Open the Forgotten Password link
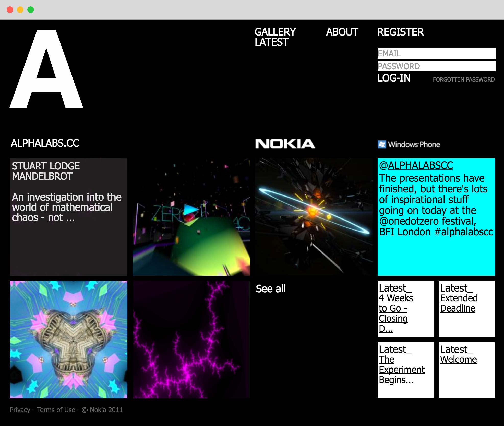The width and height of the screenshot is (504, 426). tap(464, 79)
